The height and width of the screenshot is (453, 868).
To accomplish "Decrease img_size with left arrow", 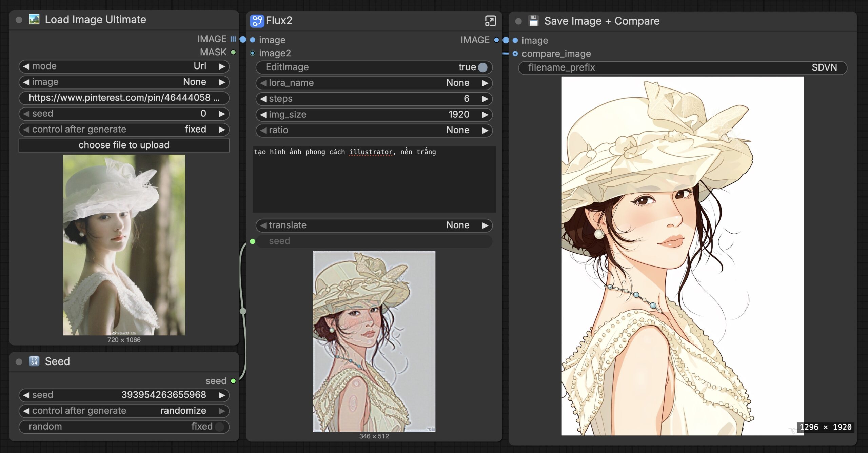I will (x=263, y=115).
